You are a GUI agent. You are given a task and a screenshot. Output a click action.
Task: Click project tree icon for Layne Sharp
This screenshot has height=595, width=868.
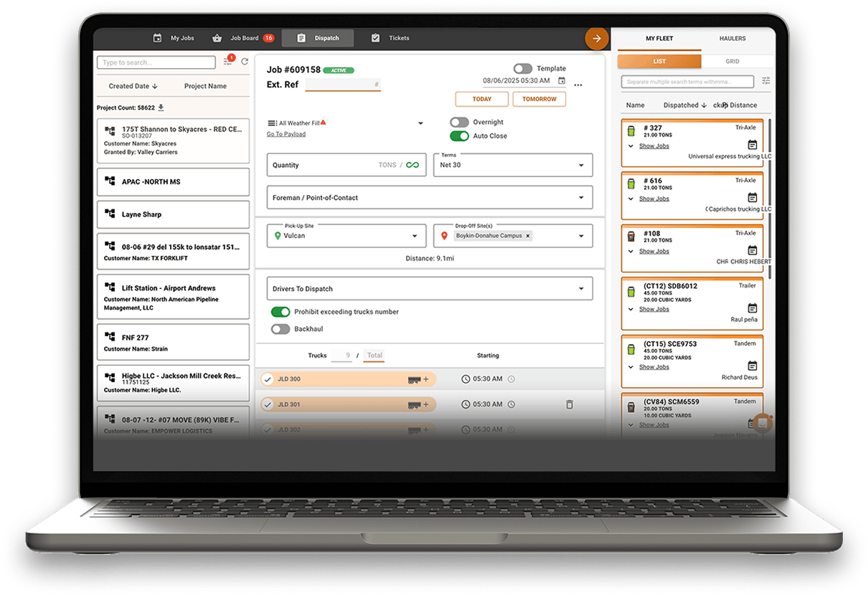pos(110,214)
